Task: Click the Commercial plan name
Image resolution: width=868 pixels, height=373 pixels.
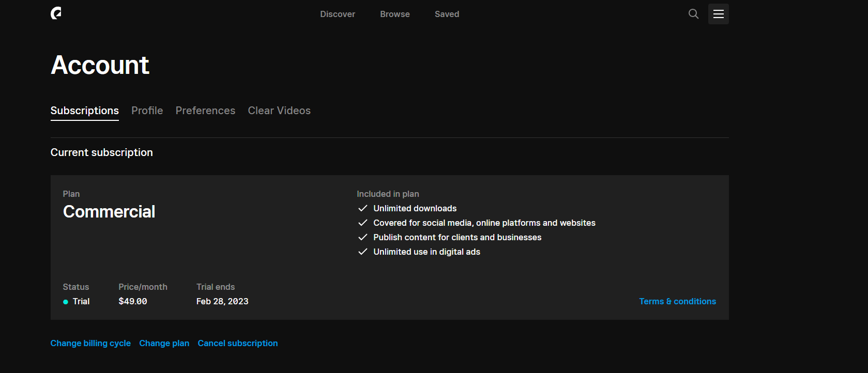Action: (109, 212)
